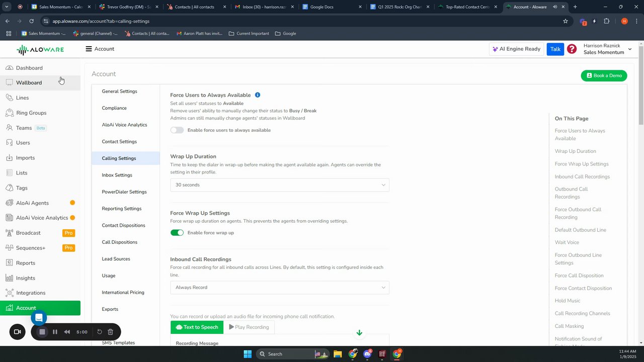Expand the Harrison Raznick account menu
644x362 pixels.
[607, 49]
